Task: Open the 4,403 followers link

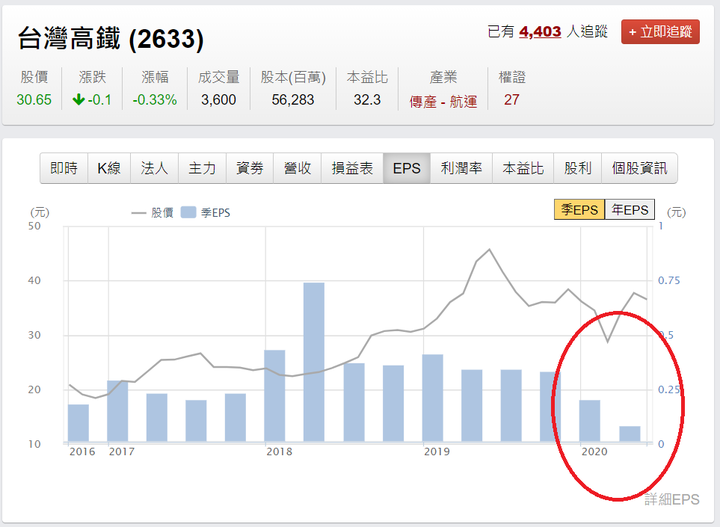Action: click(x=540, y=32)
